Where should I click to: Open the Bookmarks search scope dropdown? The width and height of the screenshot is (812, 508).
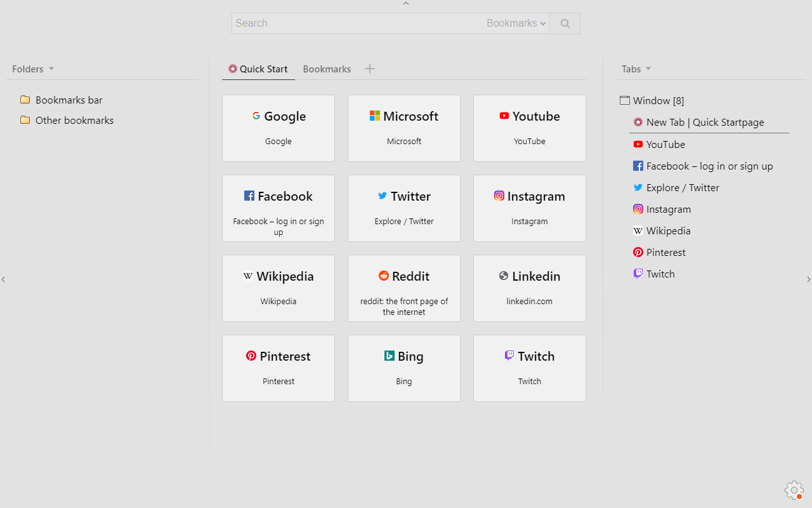point(516,23)
